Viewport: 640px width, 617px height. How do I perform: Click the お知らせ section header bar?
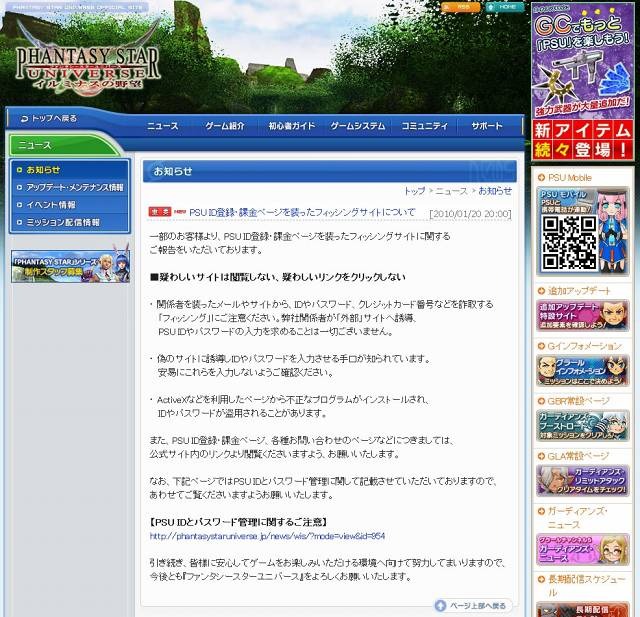pyautogui.click(x=330, y=171)
